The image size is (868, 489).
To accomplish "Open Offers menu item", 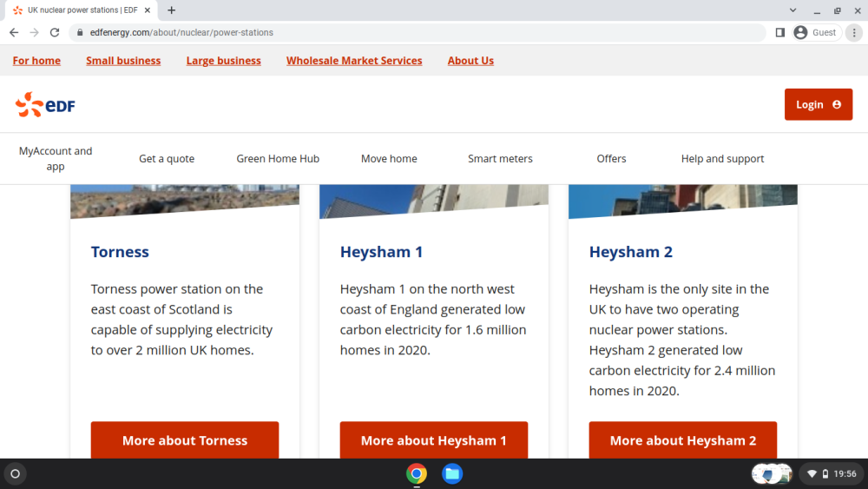I will click(x=611, y=158).
